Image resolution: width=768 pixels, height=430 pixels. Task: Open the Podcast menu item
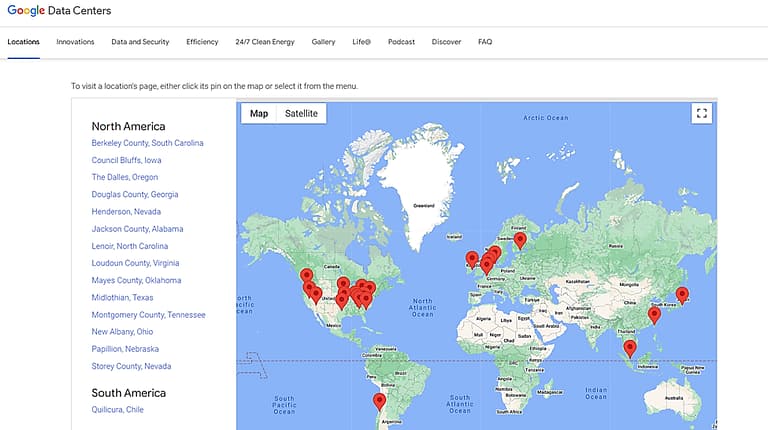[401, 42]
